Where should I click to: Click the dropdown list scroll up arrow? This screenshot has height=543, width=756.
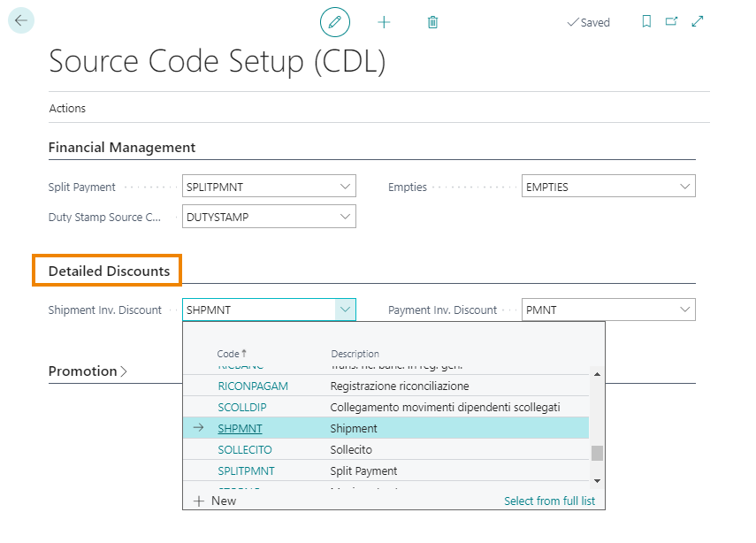[597, 374]
